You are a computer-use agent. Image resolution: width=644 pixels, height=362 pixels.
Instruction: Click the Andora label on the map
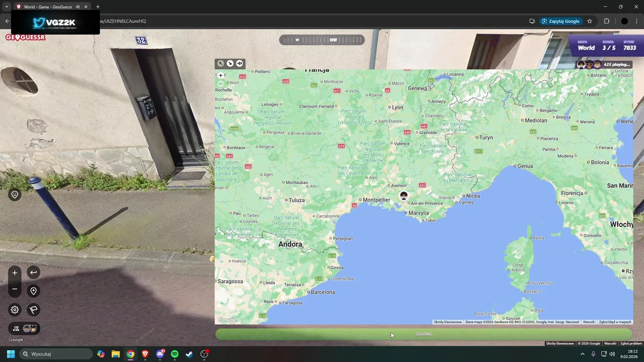coord(290,244)
